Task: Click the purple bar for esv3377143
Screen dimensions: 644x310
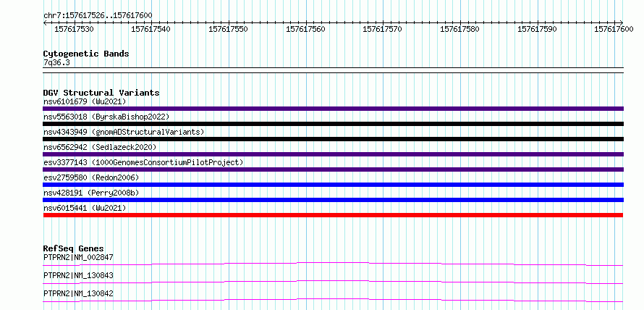Action: [x=333, y=169]
